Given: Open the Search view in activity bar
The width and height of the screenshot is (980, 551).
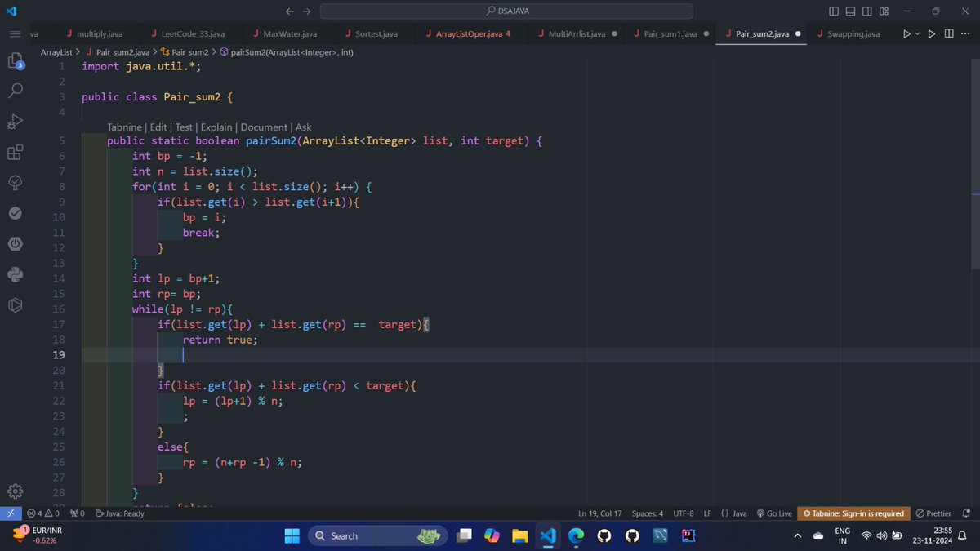Looking at the screenshot, I should [15, 91].
